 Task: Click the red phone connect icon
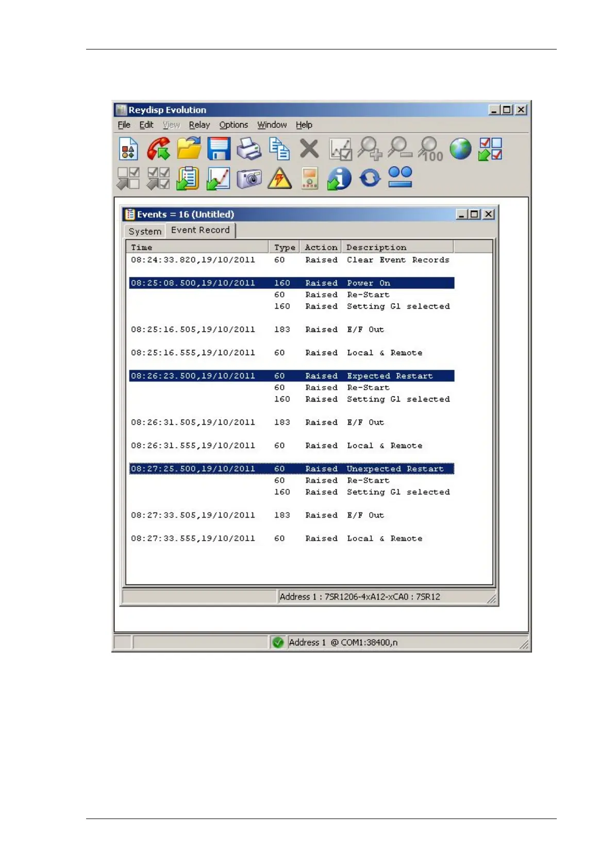(x=158, y=149)
